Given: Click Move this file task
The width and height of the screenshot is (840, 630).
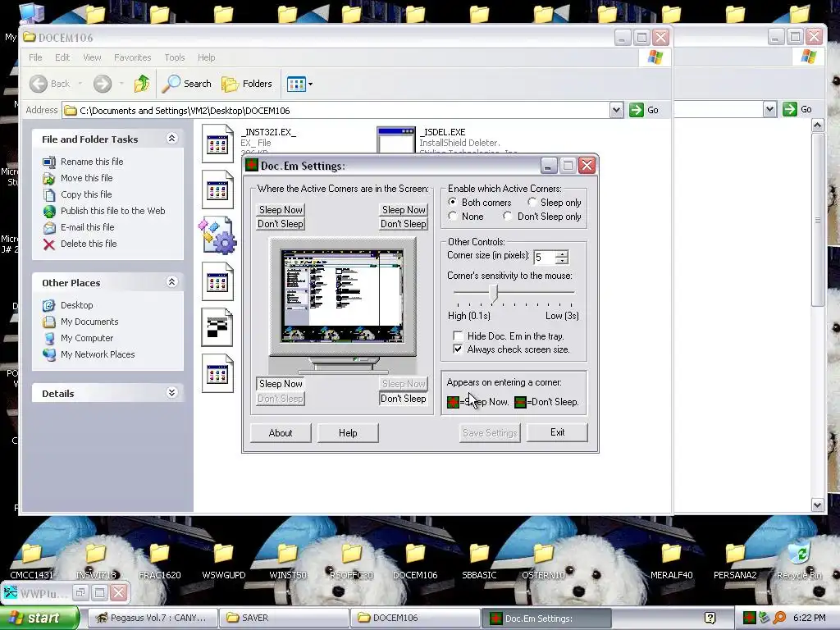Looking at the screenshot, I should click(86, 178).
